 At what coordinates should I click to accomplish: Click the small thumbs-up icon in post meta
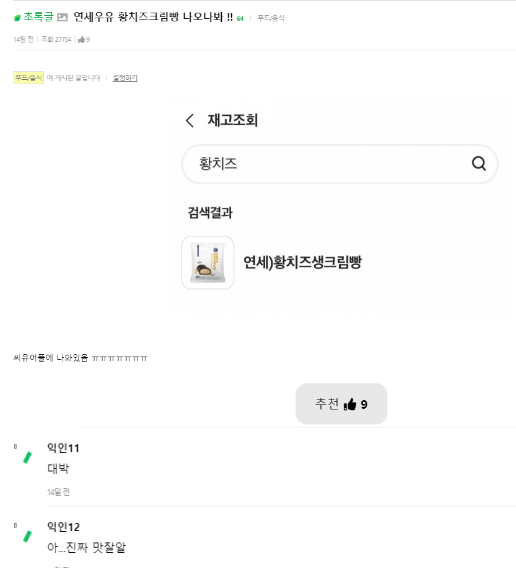click(81, 39)
